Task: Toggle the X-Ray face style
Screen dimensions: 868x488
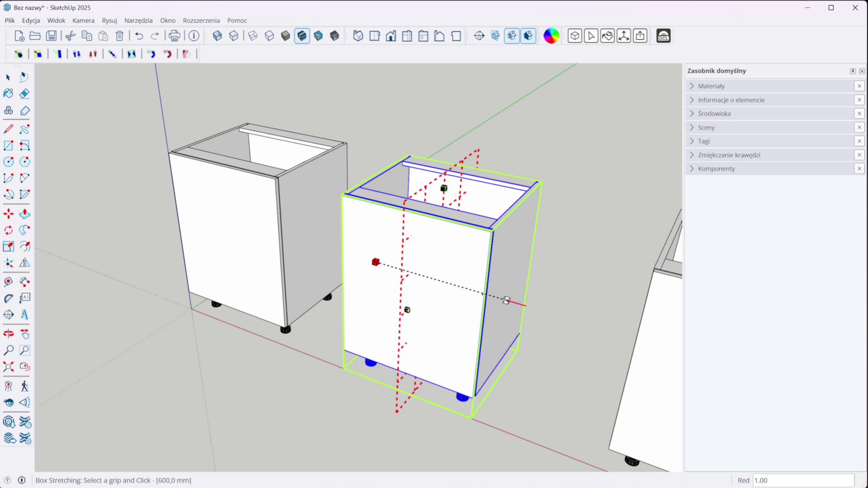Action: coord(218,36)
